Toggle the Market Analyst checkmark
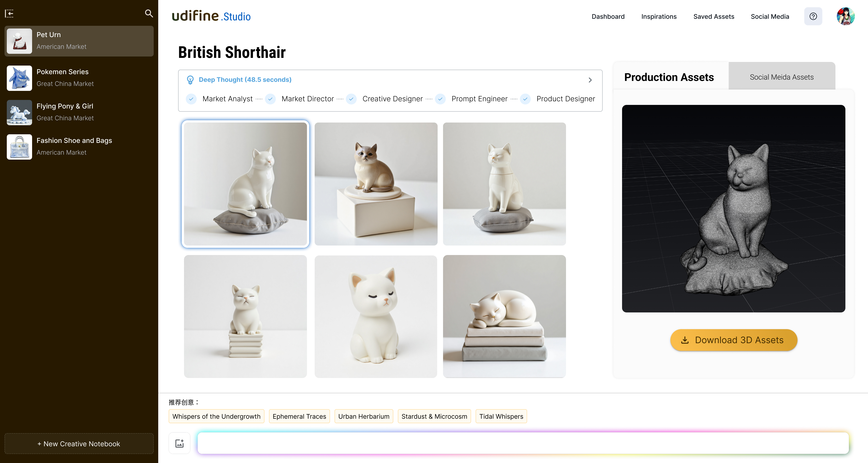 tap(191, 99)
